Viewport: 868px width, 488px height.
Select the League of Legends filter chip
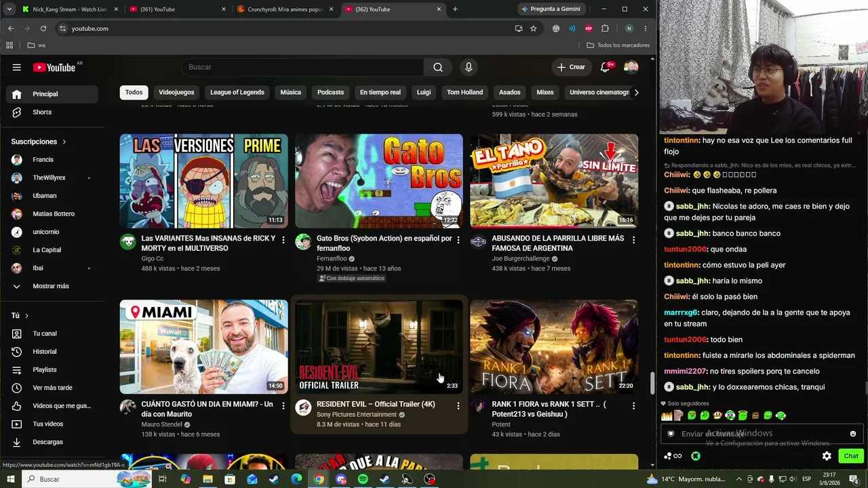point(237,92)
